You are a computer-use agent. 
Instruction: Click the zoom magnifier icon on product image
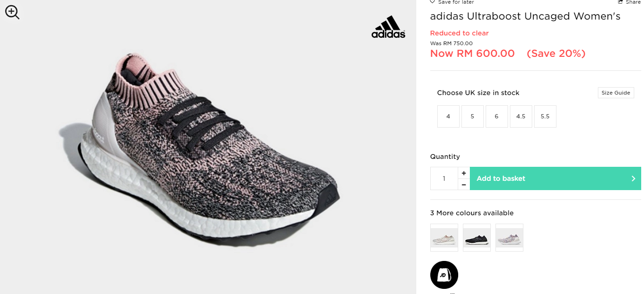(x=12, y=12)
